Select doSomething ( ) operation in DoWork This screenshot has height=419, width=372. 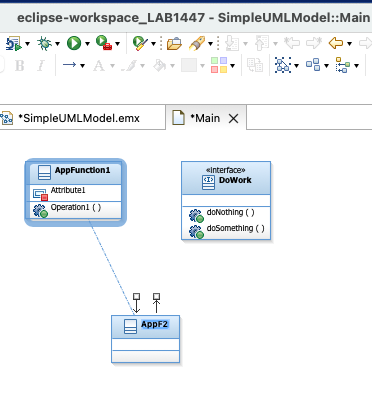235,228
